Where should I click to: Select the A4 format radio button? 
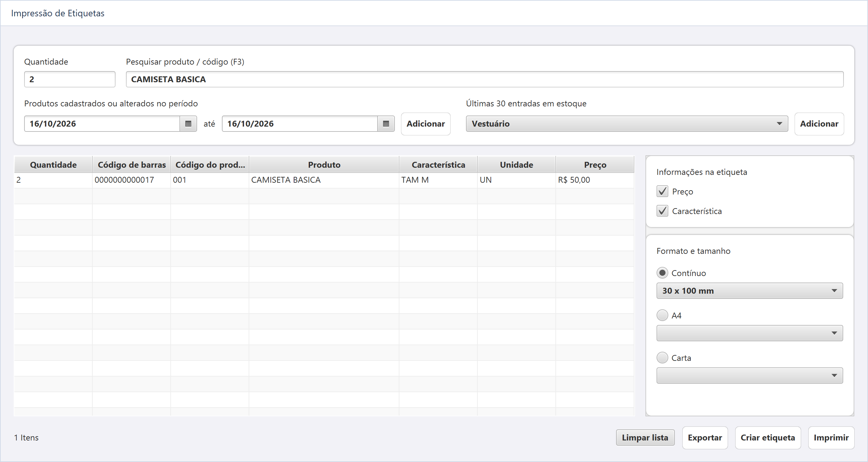(x=662, y=316)
